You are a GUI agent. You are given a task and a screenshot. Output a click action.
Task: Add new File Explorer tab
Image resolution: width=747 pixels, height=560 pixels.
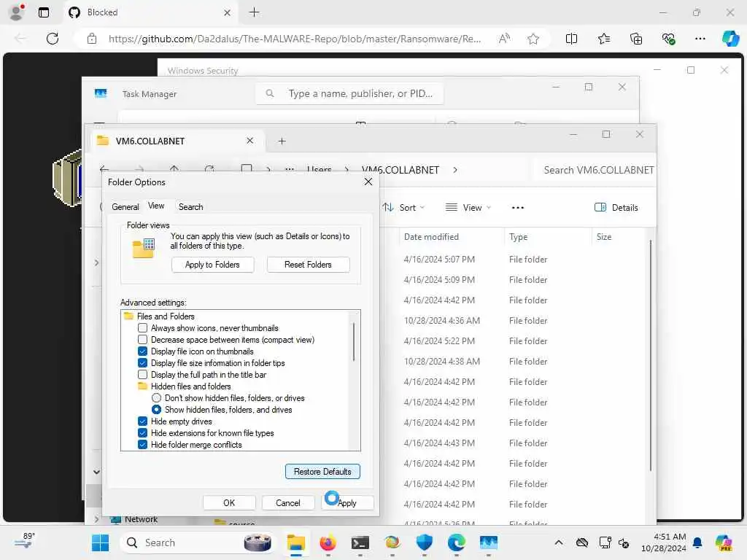pos(282,141)
